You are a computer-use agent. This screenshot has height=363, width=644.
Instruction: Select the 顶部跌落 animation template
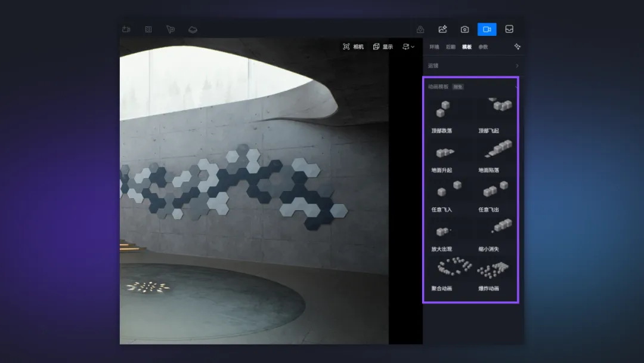442,113
